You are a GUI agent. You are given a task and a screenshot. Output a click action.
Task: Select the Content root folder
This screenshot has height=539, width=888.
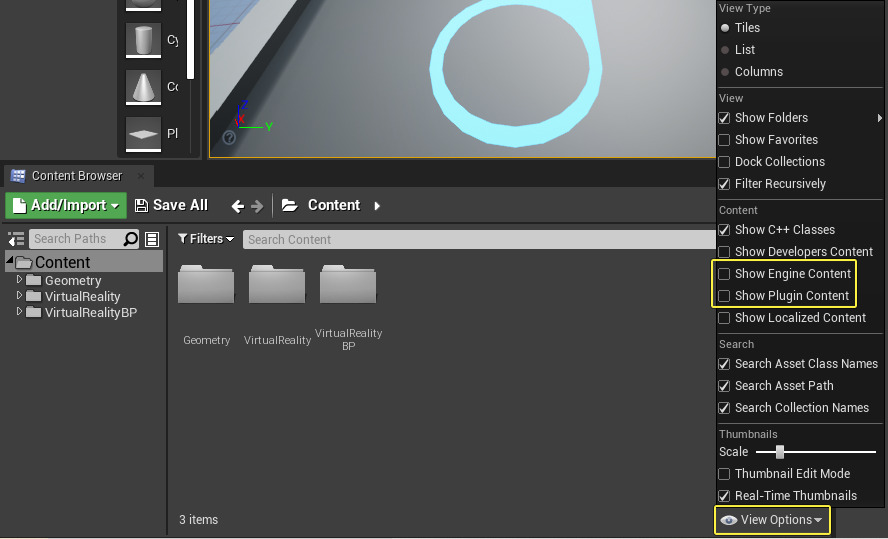[84, 262]
